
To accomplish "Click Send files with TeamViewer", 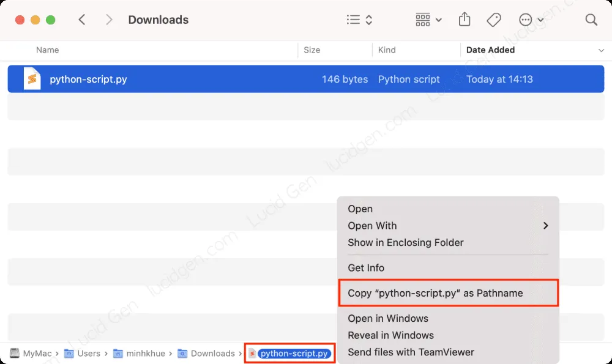I will pos(411,352).
